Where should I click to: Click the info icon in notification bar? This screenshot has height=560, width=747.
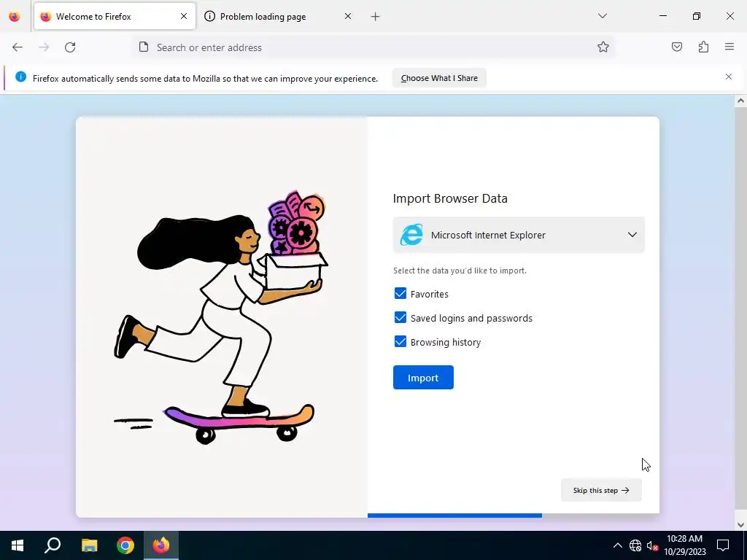coord(20,77)
